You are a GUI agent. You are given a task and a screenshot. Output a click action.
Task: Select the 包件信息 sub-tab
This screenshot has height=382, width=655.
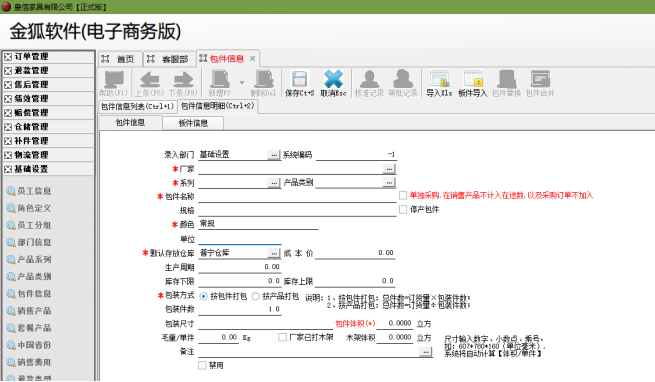point(130,122)
